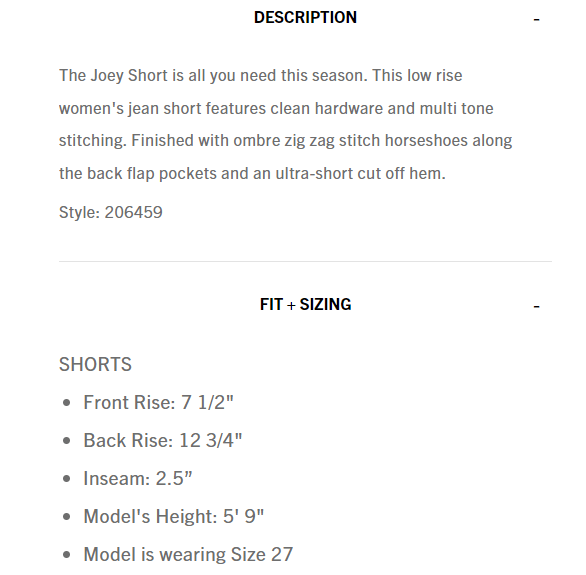Click the Back Rise: 12 3/4" measurement
The width and height of the screenshot is (586, 575).
(x=163, y=440)
